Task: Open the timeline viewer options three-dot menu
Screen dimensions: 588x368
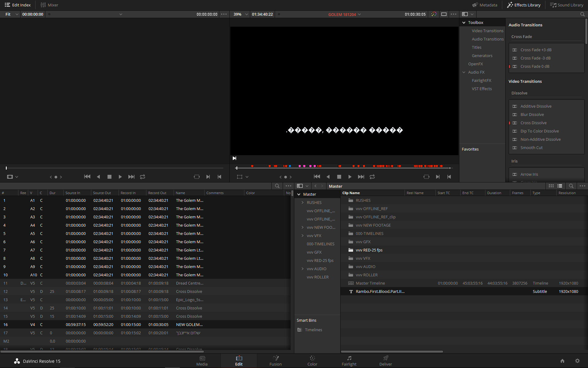Action: (x=454, y=14)
